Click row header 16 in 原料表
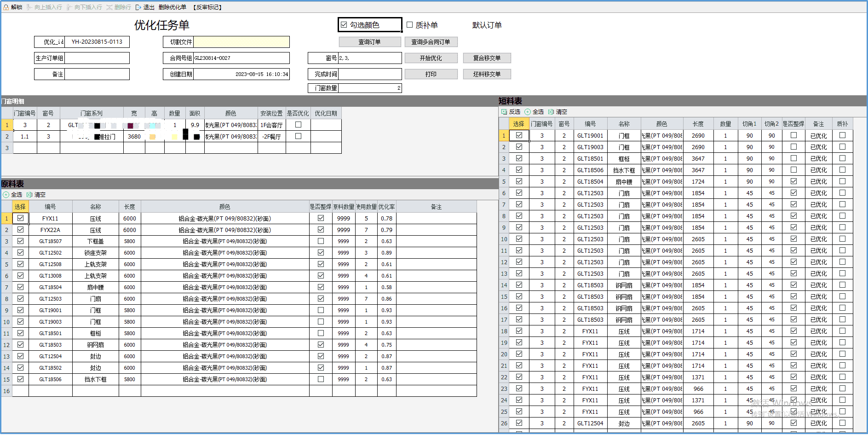 [7, 391]
